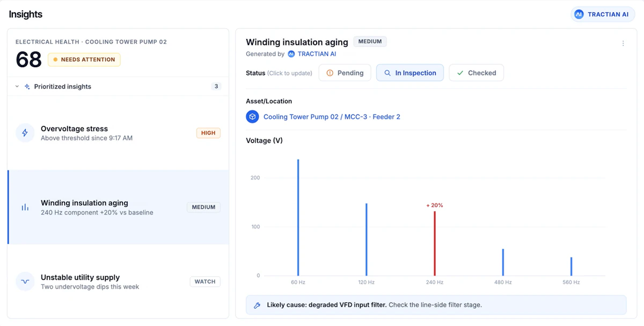The height and width of the screenshot is (326, 644).
Task: Open Cooling Tower Pump 02 / MCC-3 asset link
Action: tap(332, 117)
